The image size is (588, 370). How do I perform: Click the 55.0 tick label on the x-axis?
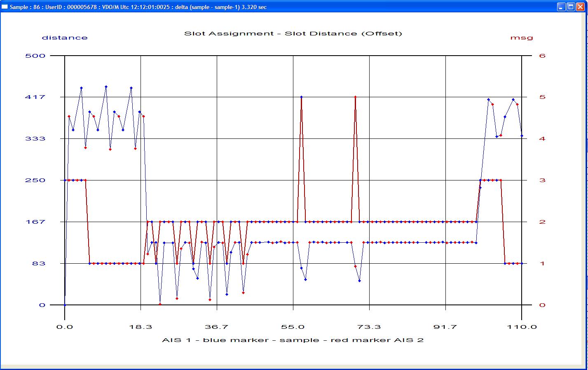click(x=293, y=327)
